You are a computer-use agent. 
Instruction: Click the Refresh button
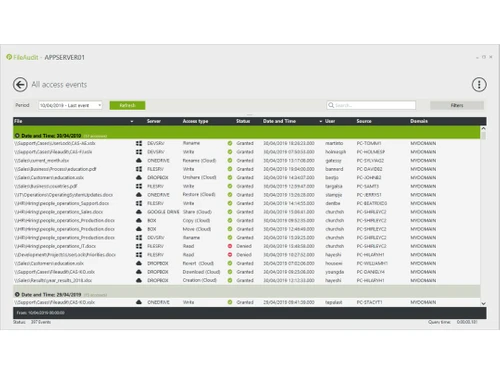point(127,105)
